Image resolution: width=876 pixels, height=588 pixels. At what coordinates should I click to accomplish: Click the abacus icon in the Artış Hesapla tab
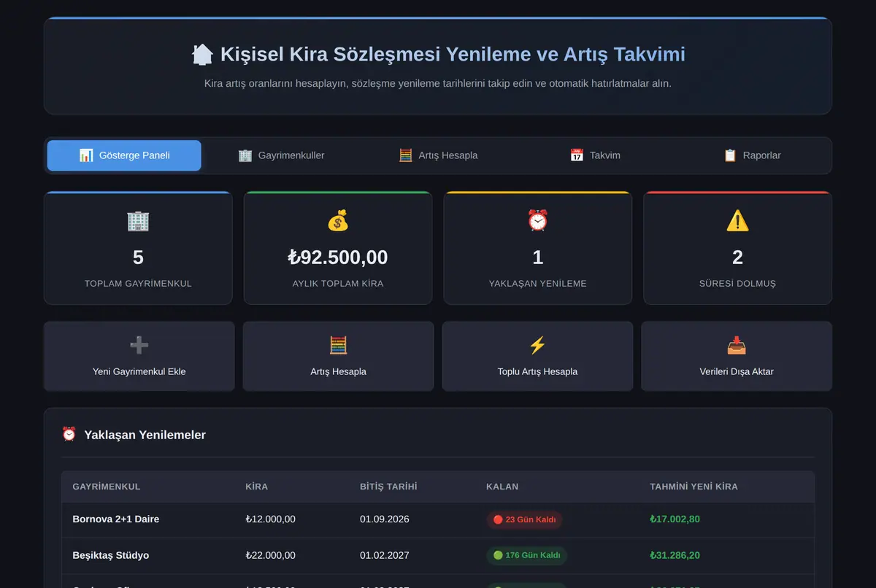tap(406, 155)
